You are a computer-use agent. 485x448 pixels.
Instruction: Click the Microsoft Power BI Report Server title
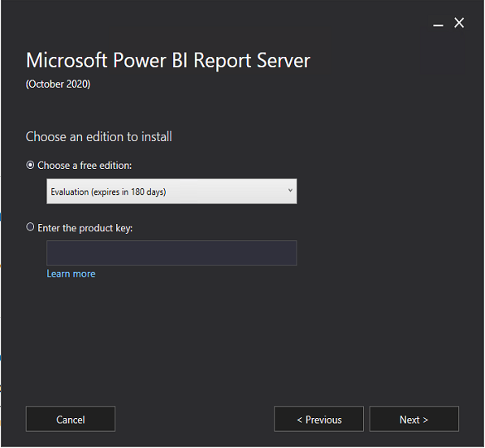click(168, 60)
